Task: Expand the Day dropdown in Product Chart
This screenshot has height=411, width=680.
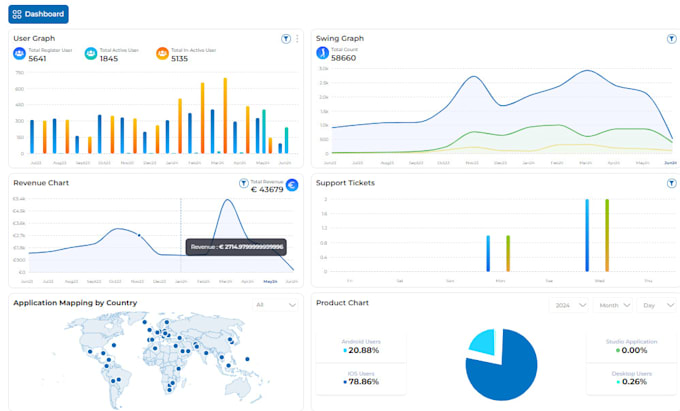Action: coord(657,305)
